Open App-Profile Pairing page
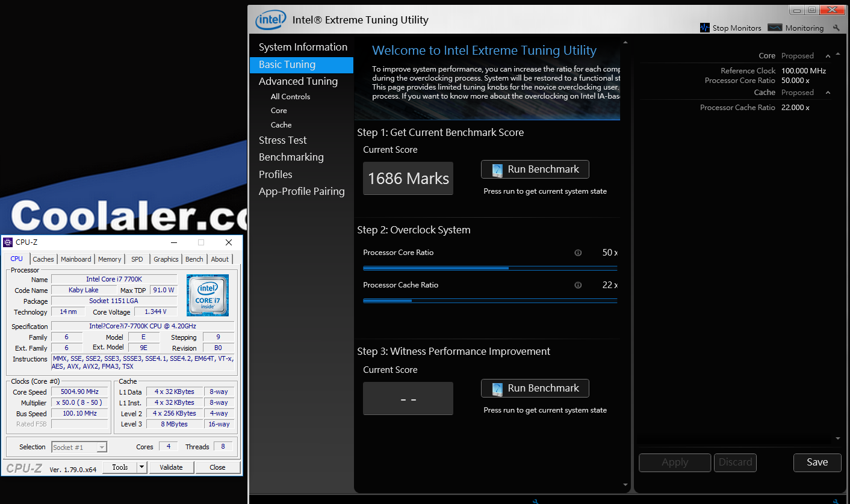850x504 pixels. point(302,191)
